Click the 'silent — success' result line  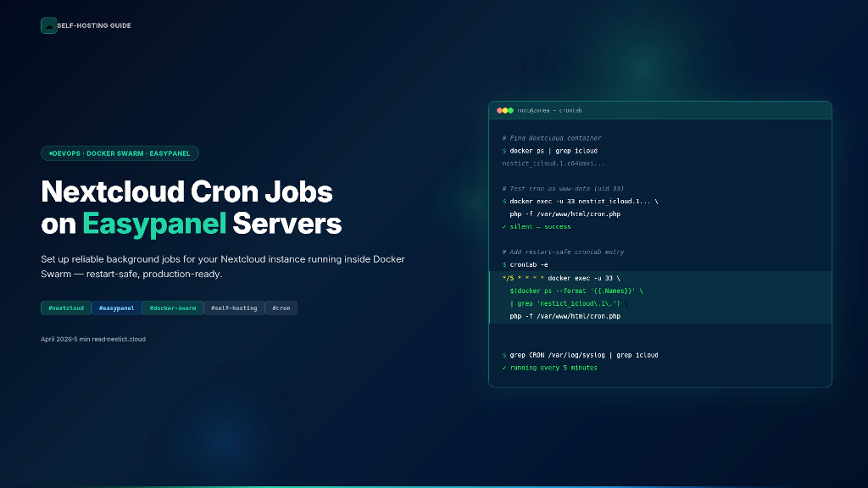coord(537,227)
